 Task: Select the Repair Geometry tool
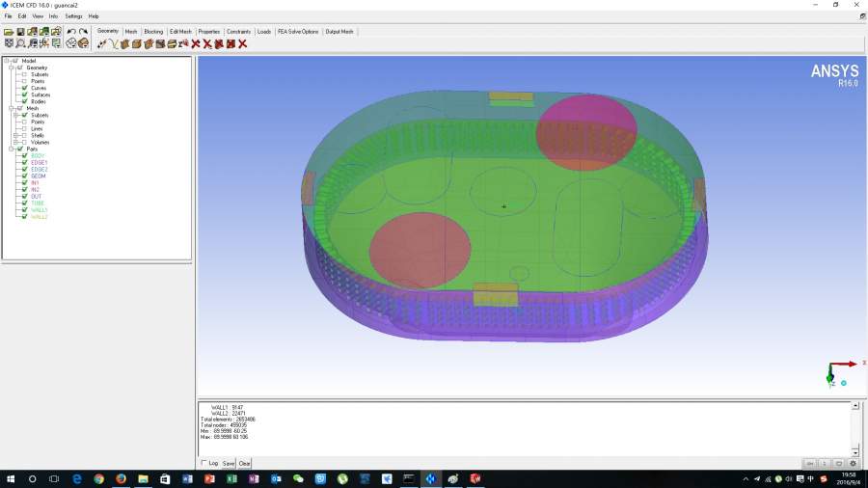[x=160, y=43]
